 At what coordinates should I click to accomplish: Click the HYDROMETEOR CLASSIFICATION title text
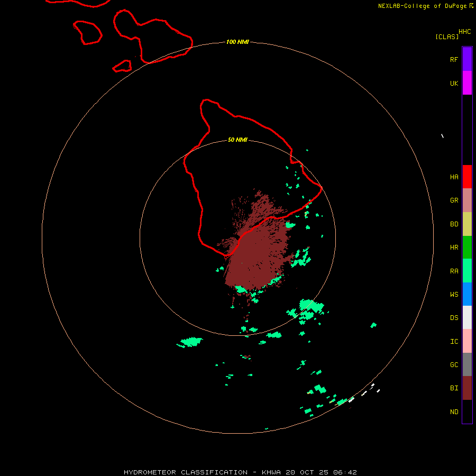coord(186,472)
